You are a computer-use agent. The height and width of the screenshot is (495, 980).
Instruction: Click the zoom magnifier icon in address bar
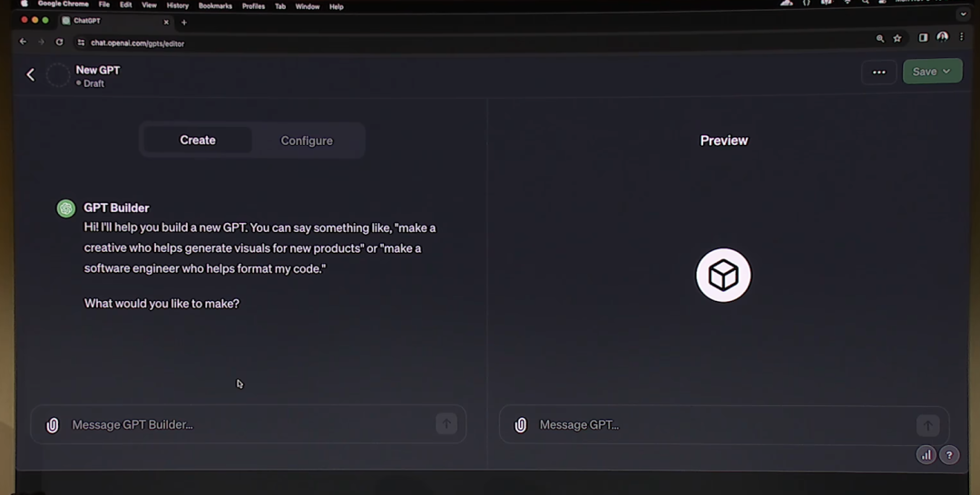coord(880,39)
